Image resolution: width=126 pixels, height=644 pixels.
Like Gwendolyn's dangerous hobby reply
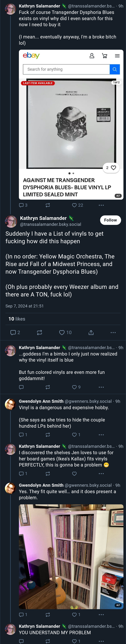tap(76, 435)
